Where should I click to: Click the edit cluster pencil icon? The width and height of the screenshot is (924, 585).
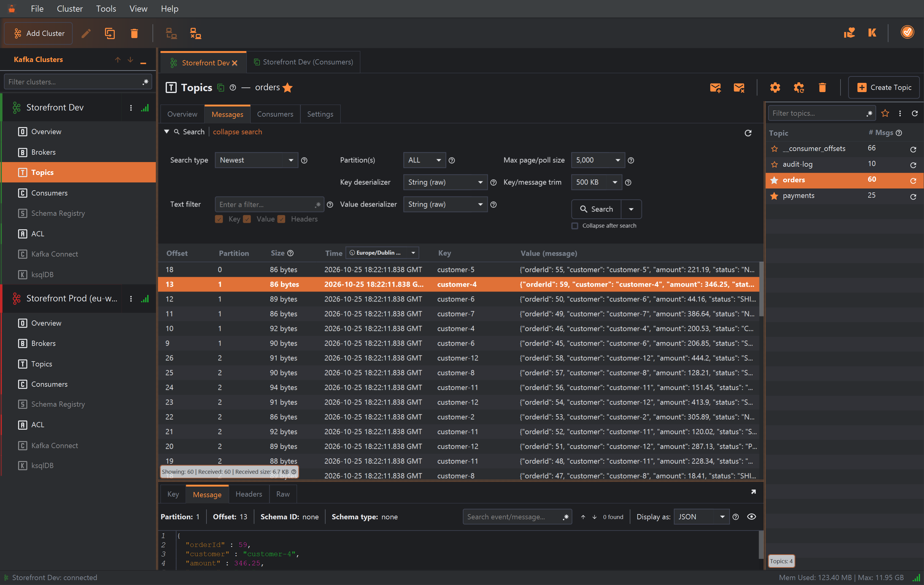86,33
